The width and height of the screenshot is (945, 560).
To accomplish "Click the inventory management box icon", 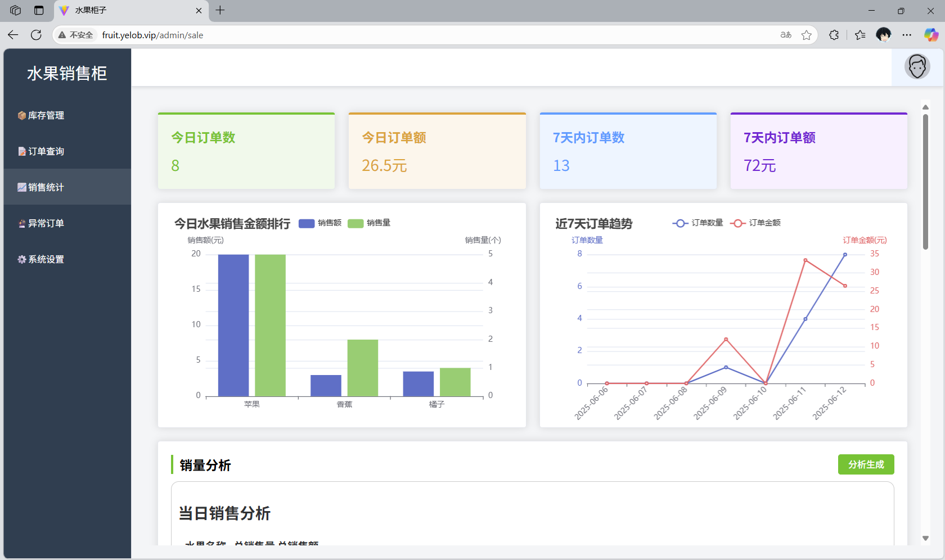I will point(21,115).
